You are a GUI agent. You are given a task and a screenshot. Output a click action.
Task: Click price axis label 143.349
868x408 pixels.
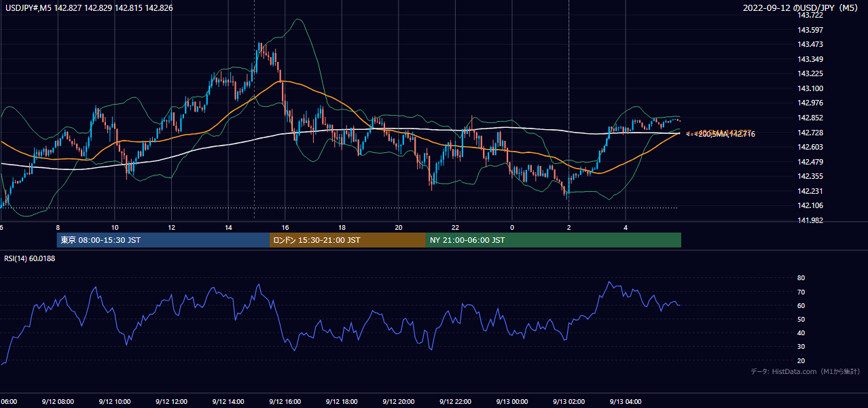tap(810, 59)
